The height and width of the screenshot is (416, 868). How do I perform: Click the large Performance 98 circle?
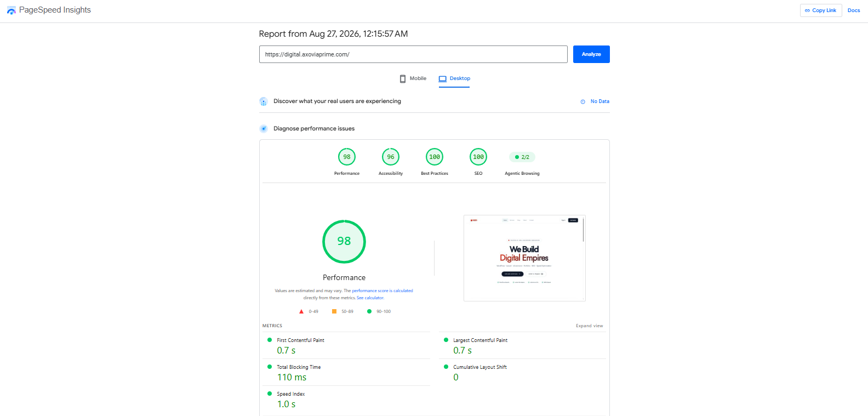click(344, 242)
